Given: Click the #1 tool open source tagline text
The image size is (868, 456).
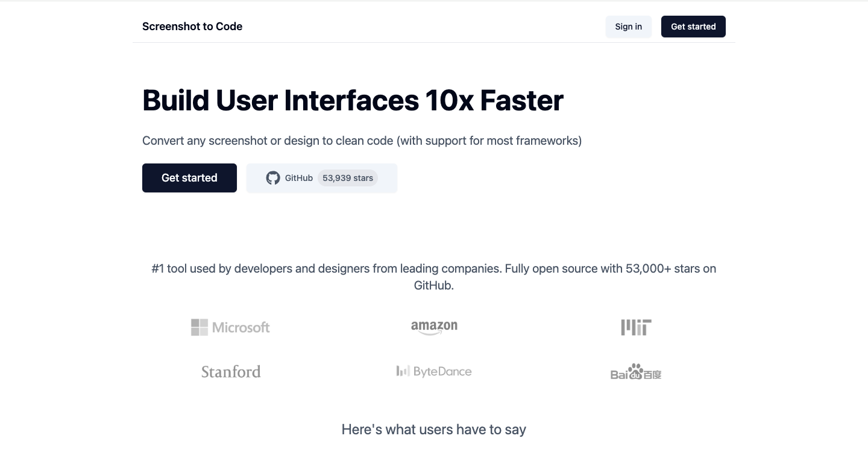Looking at the screenshot, I should [x=433, y=276].
